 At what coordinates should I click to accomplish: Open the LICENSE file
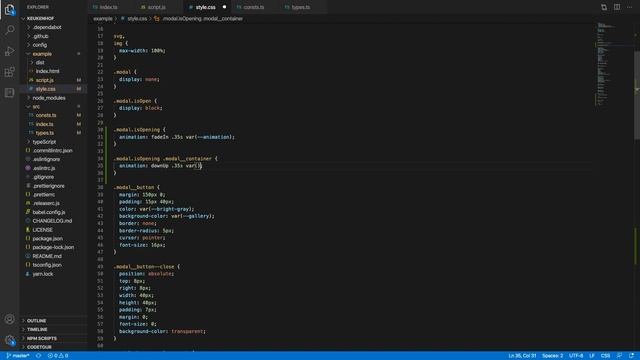click(53, 230)
